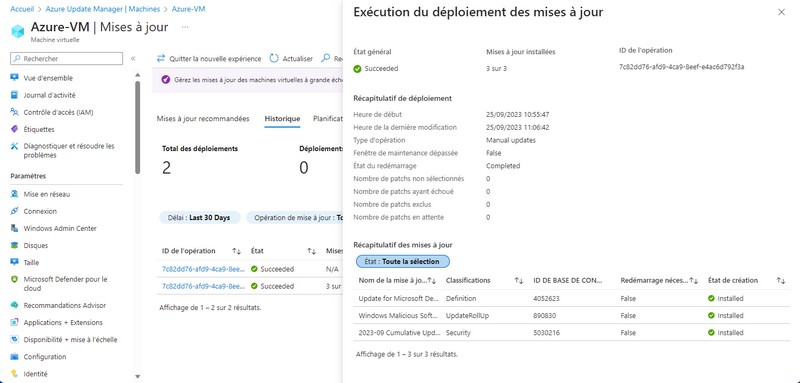Click the sidebar vertical scrollbar thumb

coord(137,127)
